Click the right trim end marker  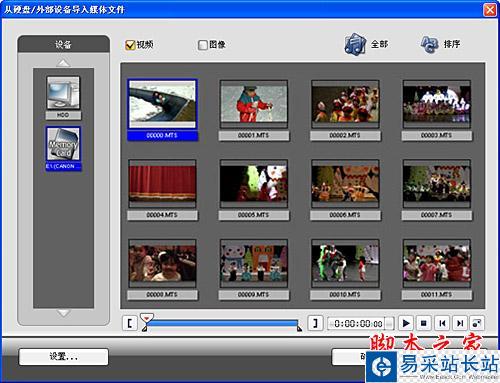click(299, 329)
